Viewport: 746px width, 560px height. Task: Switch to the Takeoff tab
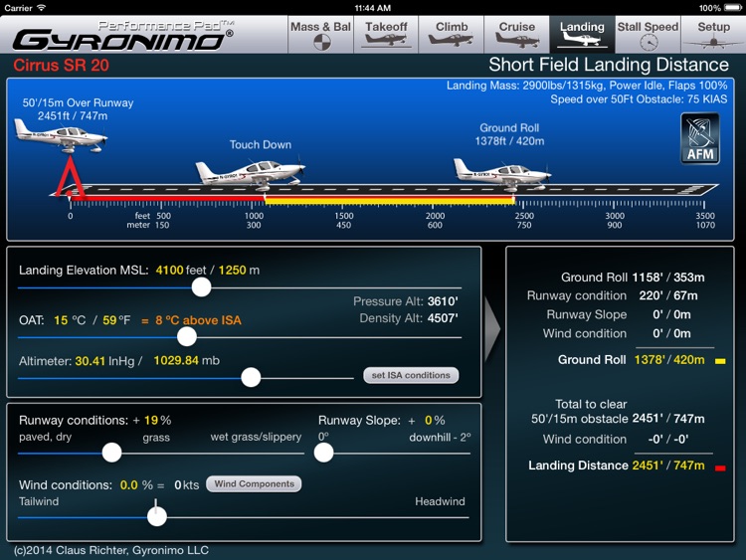pyautogui.click(x=386, y=34)
